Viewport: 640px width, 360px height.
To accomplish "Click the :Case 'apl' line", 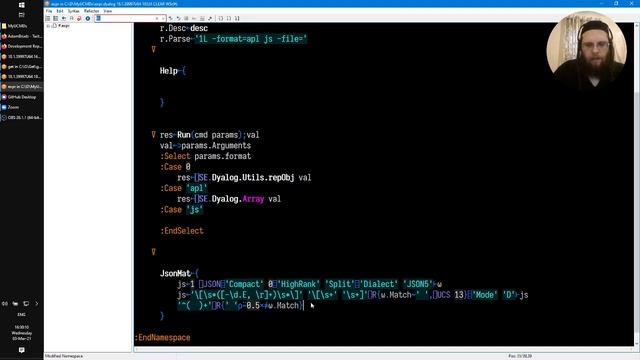I will (x=184, y=188).
